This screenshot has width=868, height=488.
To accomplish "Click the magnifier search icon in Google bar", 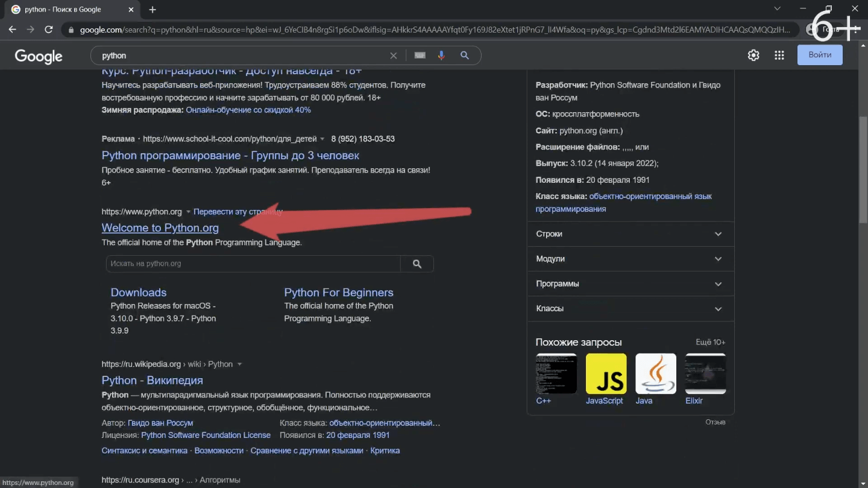I will click(x=465, y=55).
